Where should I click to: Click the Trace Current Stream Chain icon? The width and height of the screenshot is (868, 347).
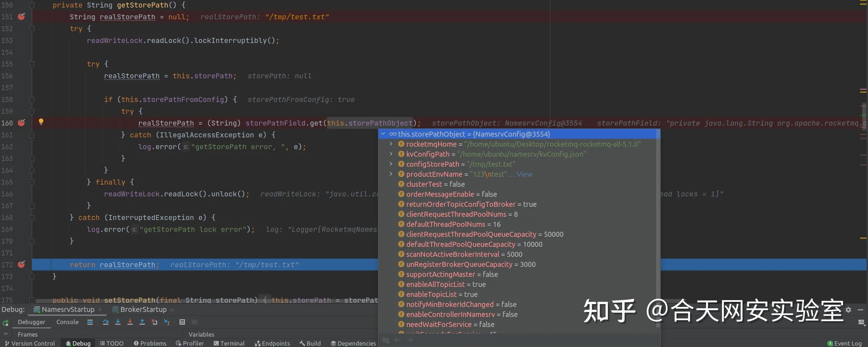[x=194, y=322]
